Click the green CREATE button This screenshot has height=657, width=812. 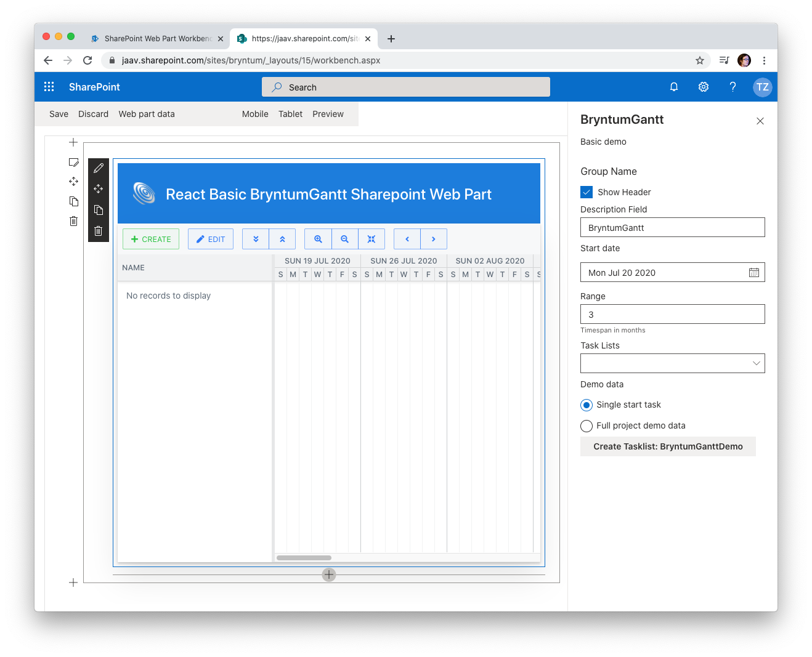click(151, 239)
